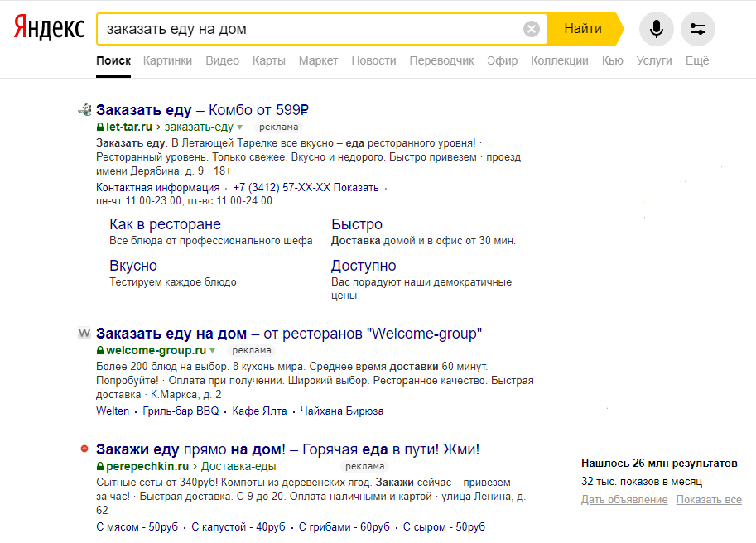Viewport: 756px width, 543px height.
Task: Expand the dropdown arrow after welcome-group.ru
Action: pos(213,351)
